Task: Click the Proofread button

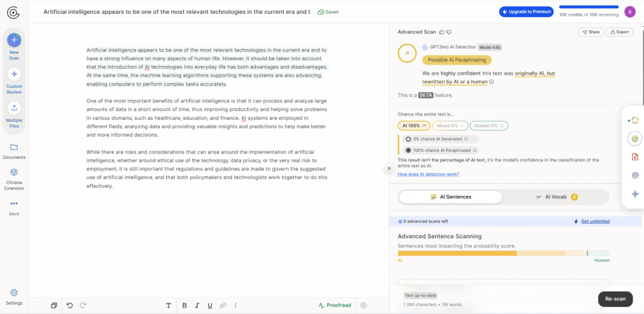Action: [335, 305]
